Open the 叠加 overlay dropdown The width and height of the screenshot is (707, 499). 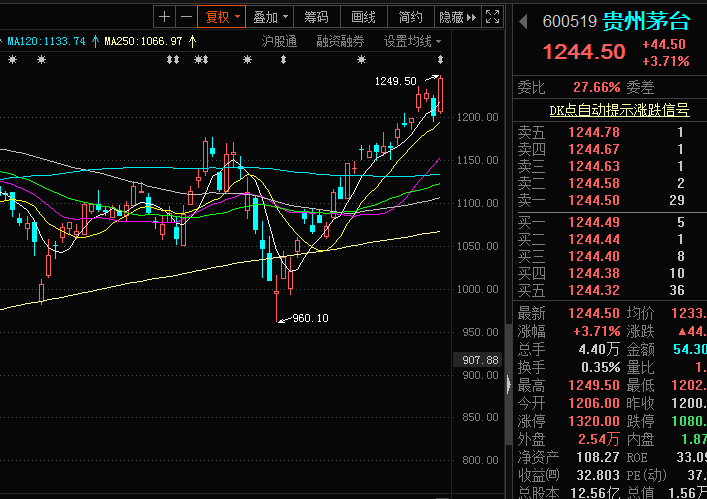(270, 17)
